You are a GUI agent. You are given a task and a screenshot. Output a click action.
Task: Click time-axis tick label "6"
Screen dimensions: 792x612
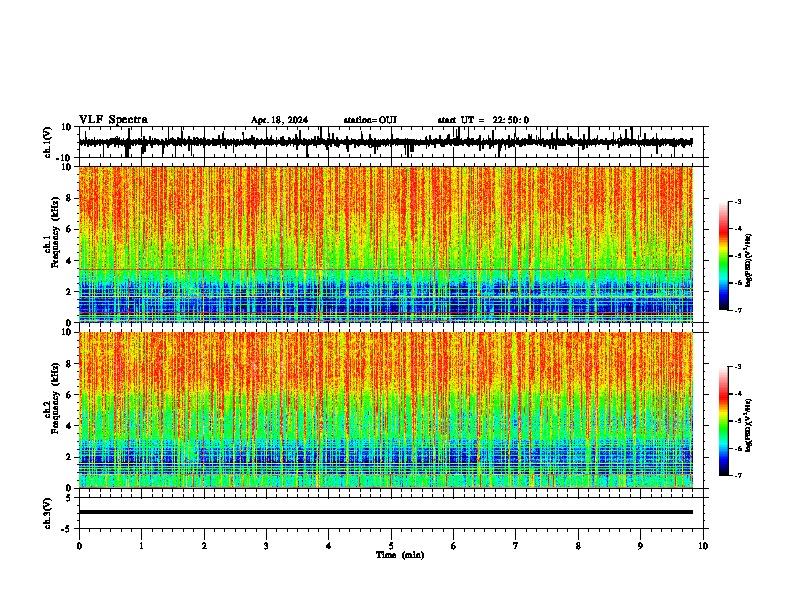[453, 546]
